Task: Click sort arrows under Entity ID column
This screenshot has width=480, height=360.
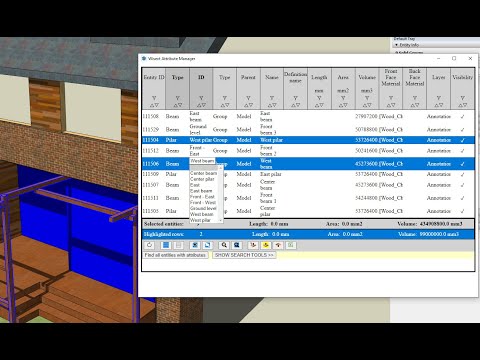Action: [x=154, y=105]
